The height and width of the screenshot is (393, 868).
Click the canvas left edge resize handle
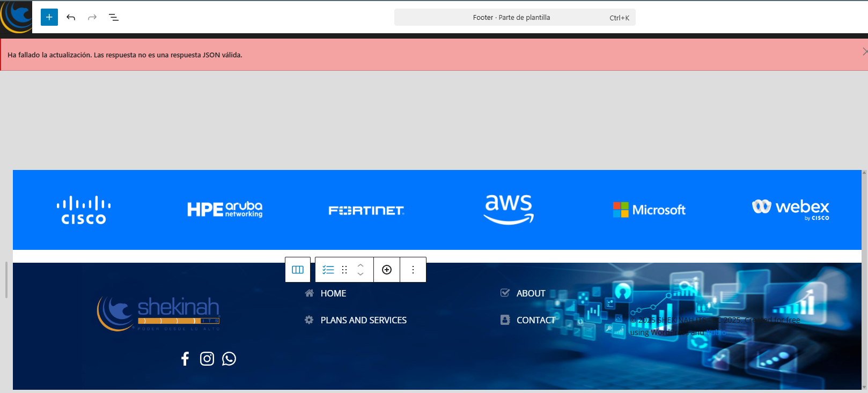pyautogui.click(x=6, y=280)
